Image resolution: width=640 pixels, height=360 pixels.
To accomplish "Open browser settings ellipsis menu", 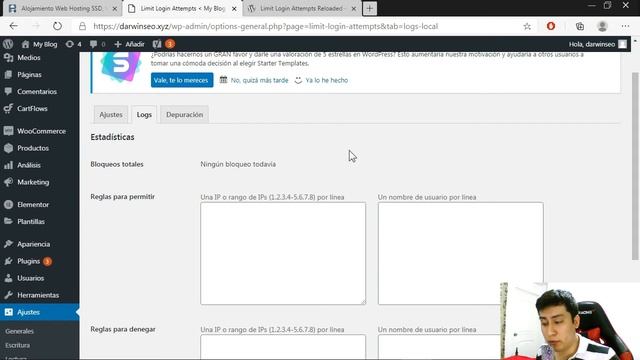I will point(625,26).
